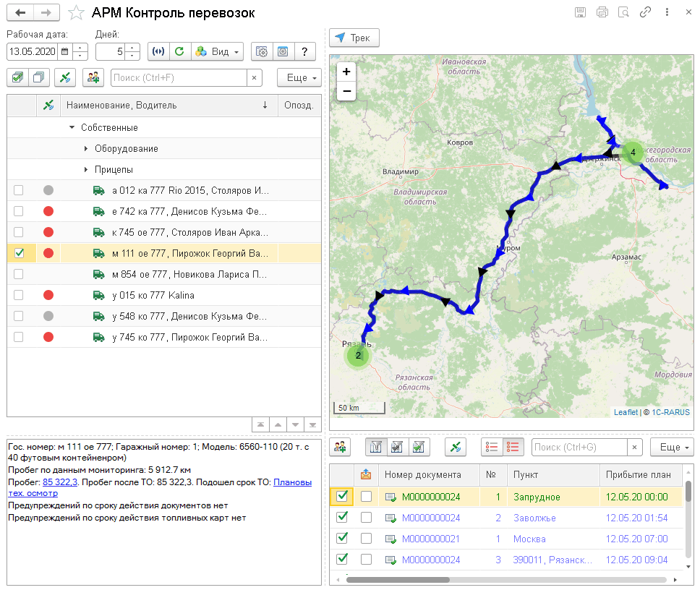Add page to favorites with star icon
This screenshot has width=700, height=590.
pos(76,12)
